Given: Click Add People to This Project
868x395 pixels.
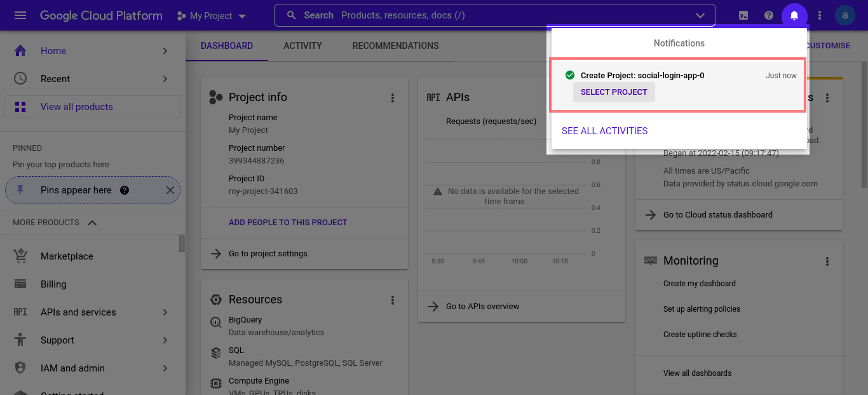Looking at the screenshot, I should [288, 223].
